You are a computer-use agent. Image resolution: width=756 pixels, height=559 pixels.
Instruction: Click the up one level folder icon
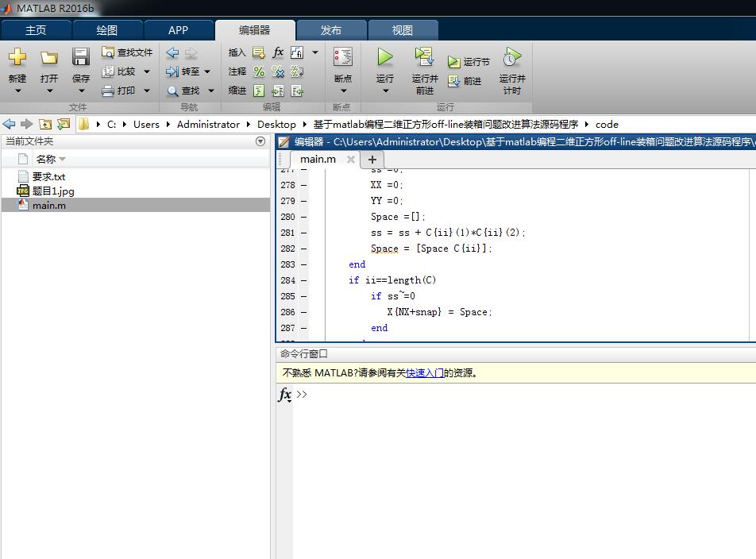point(44,125)
